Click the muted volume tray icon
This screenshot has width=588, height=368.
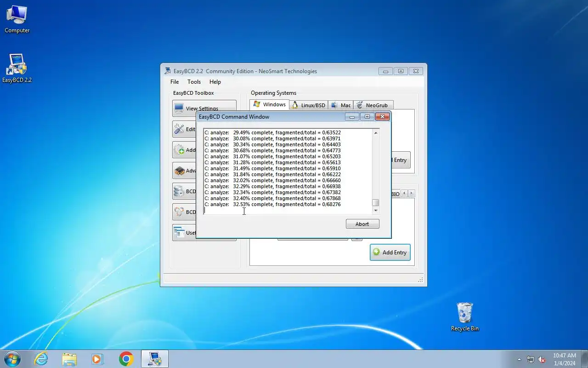tap(542, 359)
